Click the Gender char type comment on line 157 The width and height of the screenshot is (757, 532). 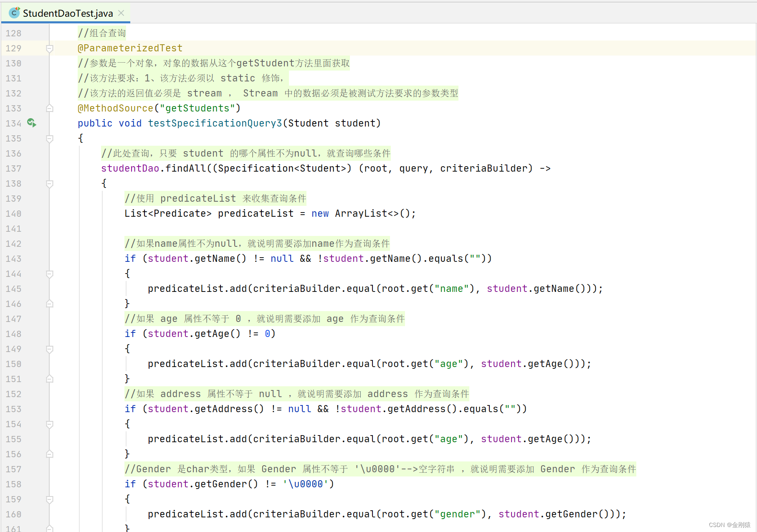pyautogui.click(x=380, y=469)
